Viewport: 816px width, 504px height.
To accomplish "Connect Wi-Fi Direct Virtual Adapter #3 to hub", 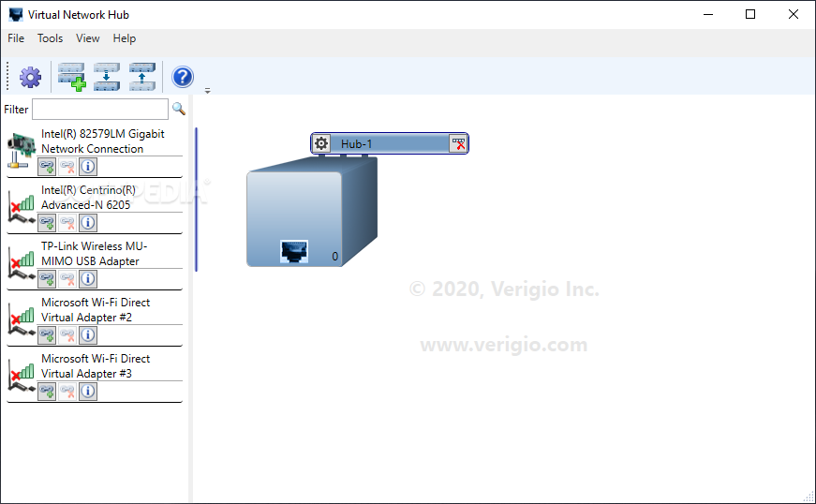I will tap(47, 392).
